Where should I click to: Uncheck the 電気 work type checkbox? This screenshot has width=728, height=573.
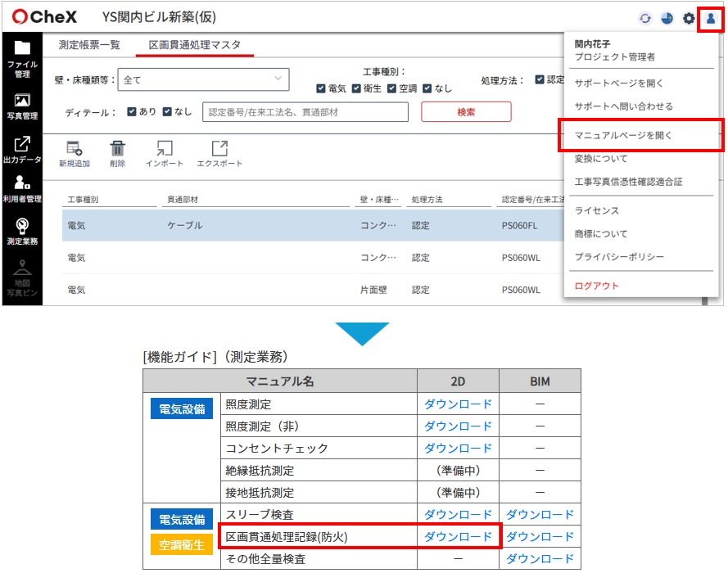pos(322,88)
